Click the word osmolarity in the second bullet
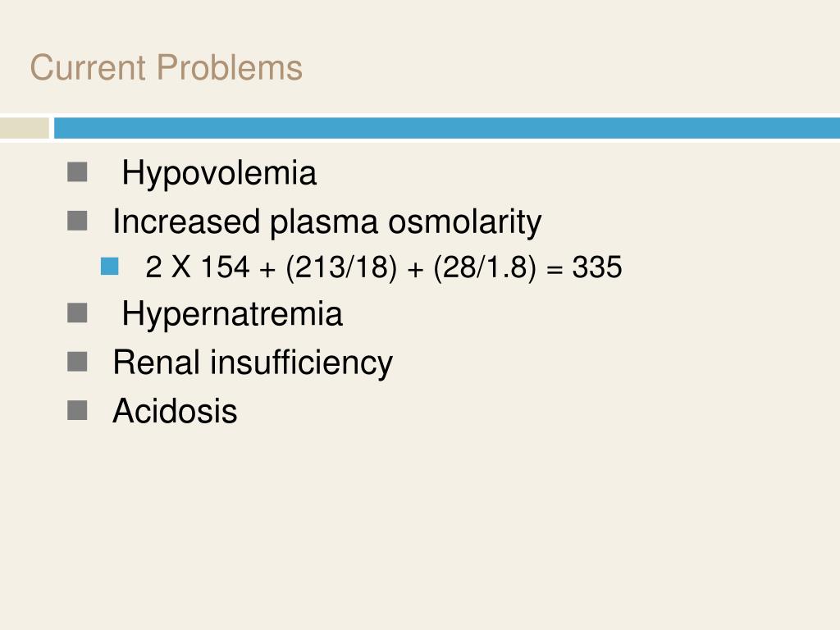Screen dimensions: 840x630 coord(464,221)
